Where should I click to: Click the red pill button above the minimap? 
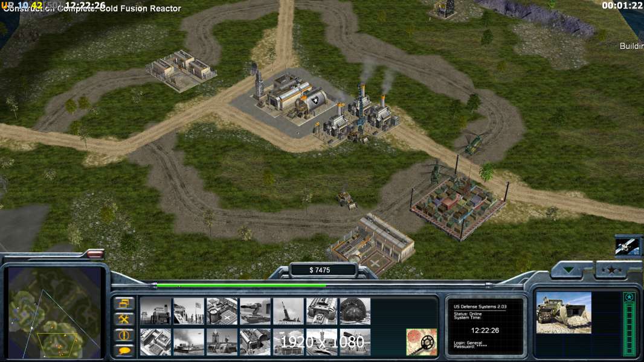pos(94,254)
